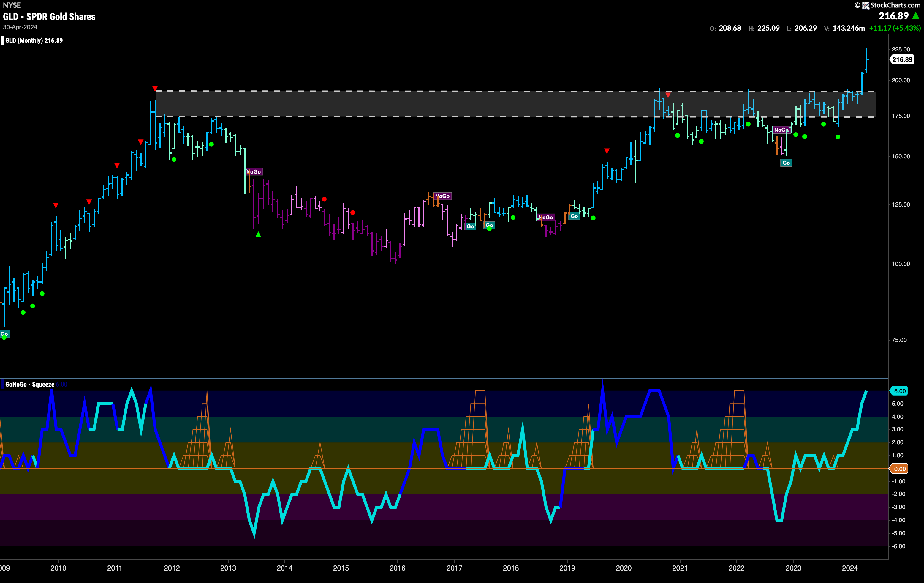Click the NoGo label in 2018

pyautogui.click(x=546, y=218)
